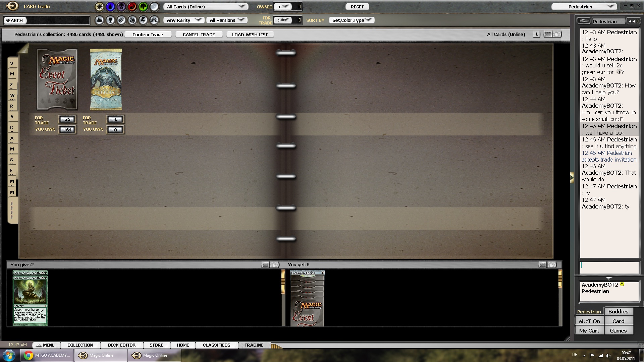The image size is (644, 362).
Task: Select the land card type filter icon
Action: 99,20
